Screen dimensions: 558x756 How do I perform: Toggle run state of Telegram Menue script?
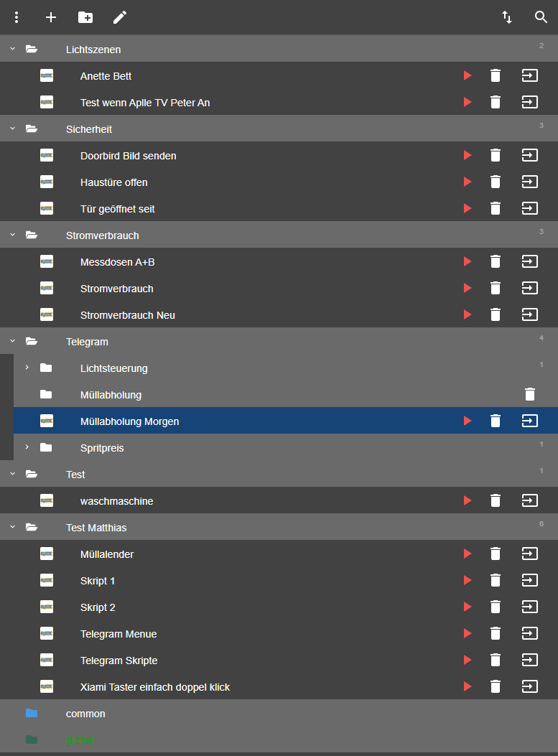(468, 634)
